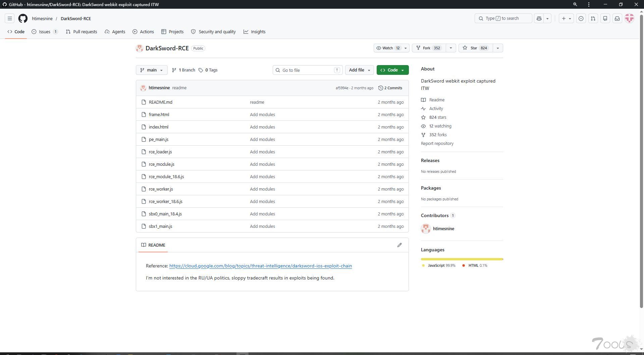Open the pe_main.js file
Image resolution: width=644 pixels, height=355 pixels.
click(159, 139)
